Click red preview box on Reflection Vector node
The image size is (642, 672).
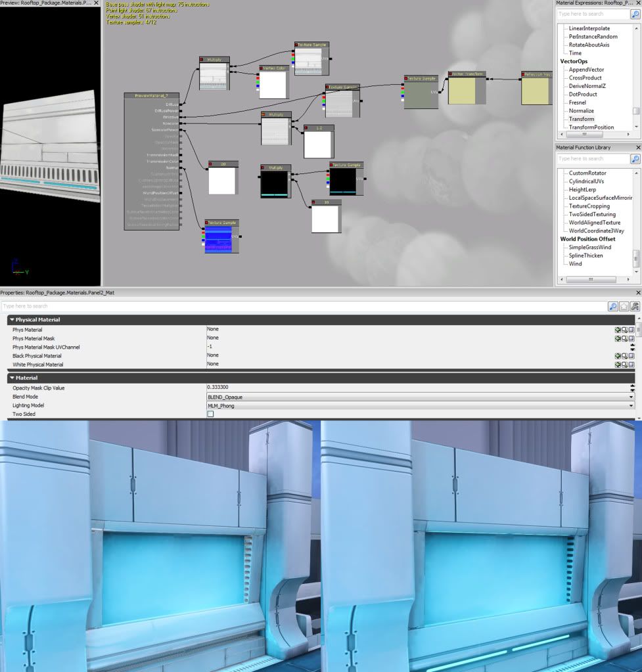523,74
